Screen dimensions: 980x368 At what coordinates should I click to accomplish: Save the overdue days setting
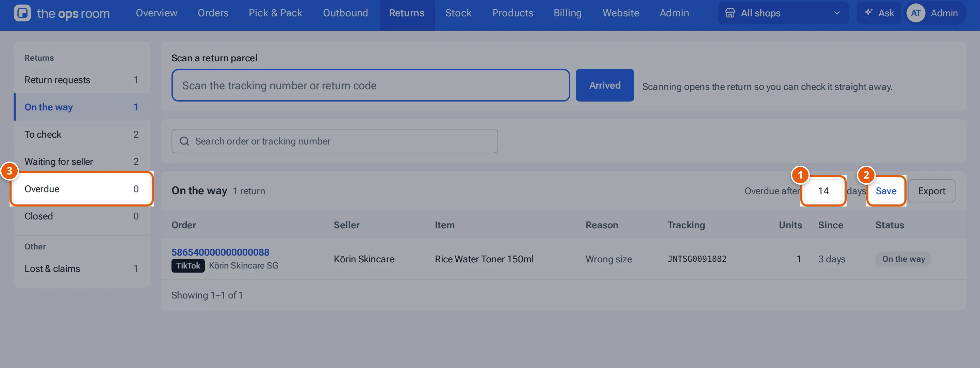886,191
